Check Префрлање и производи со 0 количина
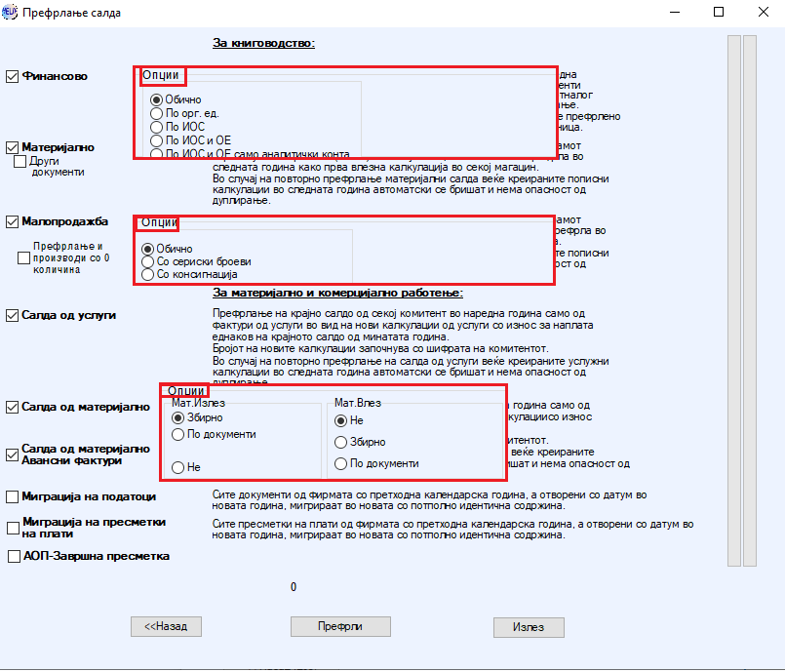The height and width of the screenshot is (672, 785). (23, 257)
